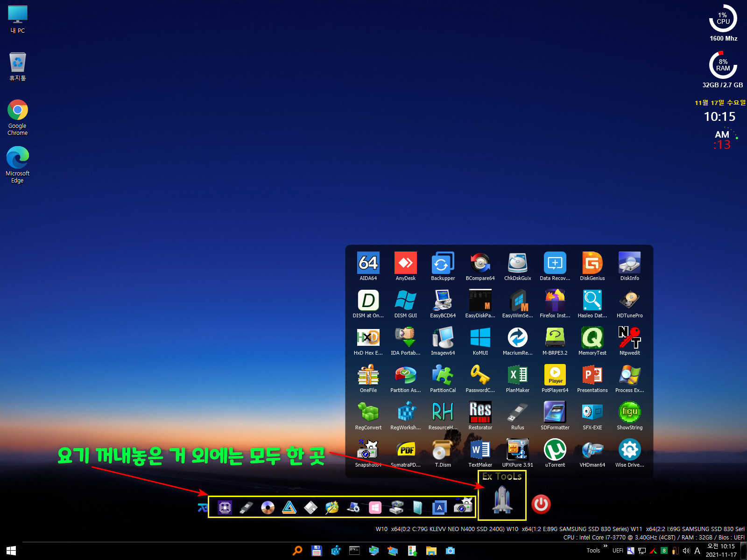
Task: Open EasyBCD64
Action: pos(443,301)
